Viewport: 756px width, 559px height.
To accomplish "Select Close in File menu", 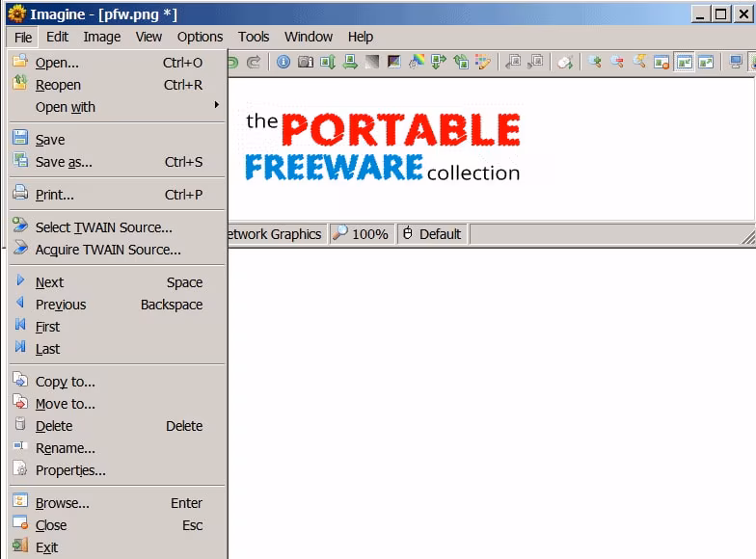I will click(118, 525).
